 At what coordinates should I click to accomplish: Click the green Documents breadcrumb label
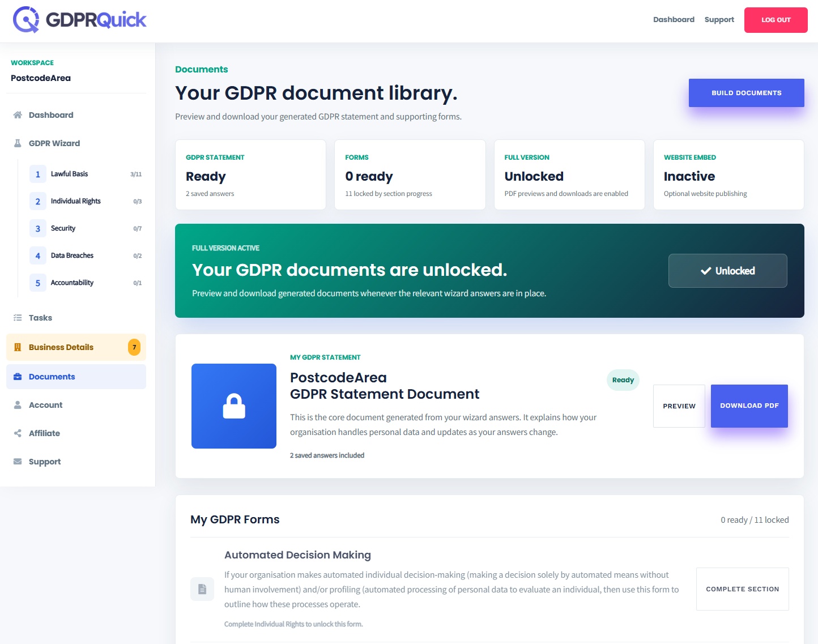coord(201,69)
